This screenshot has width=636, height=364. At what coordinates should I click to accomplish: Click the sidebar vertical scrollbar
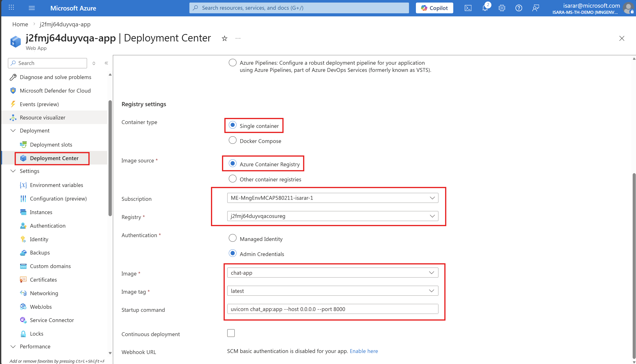coord(110,158)
